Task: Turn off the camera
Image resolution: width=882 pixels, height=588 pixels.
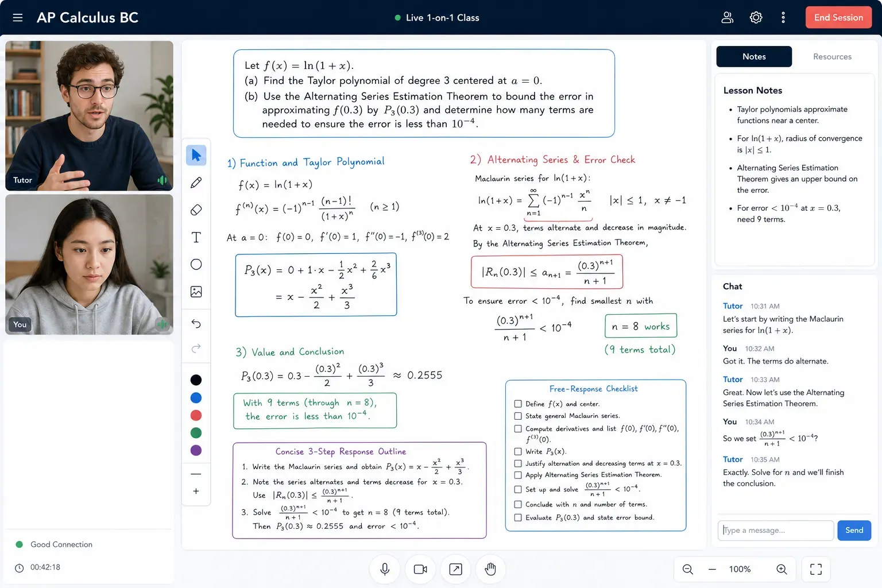Action: [x=420, y=569]
